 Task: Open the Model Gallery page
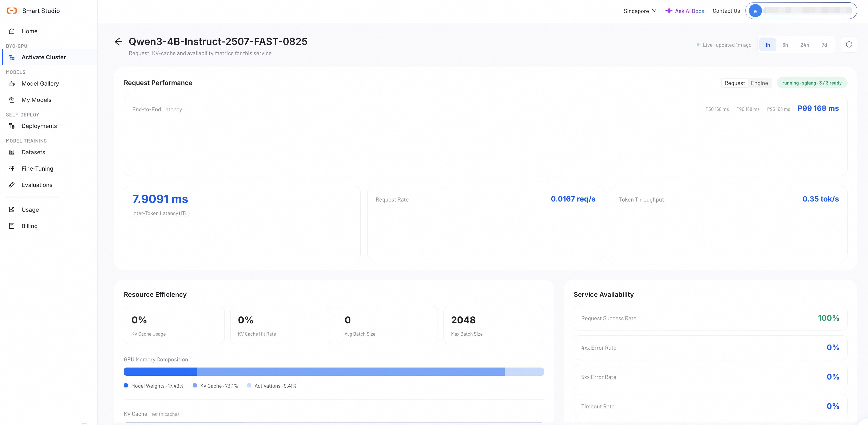(x=40, y=84)
